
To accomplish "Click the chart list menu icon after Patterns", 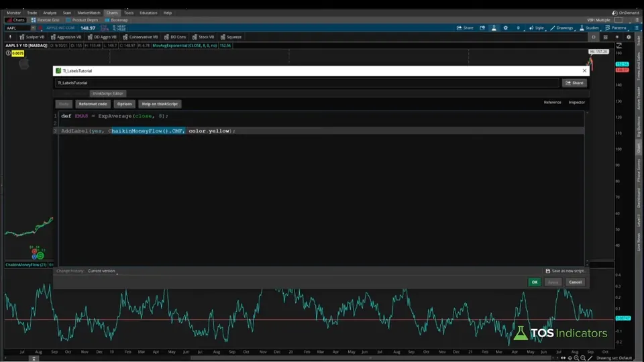I will 636,28.
